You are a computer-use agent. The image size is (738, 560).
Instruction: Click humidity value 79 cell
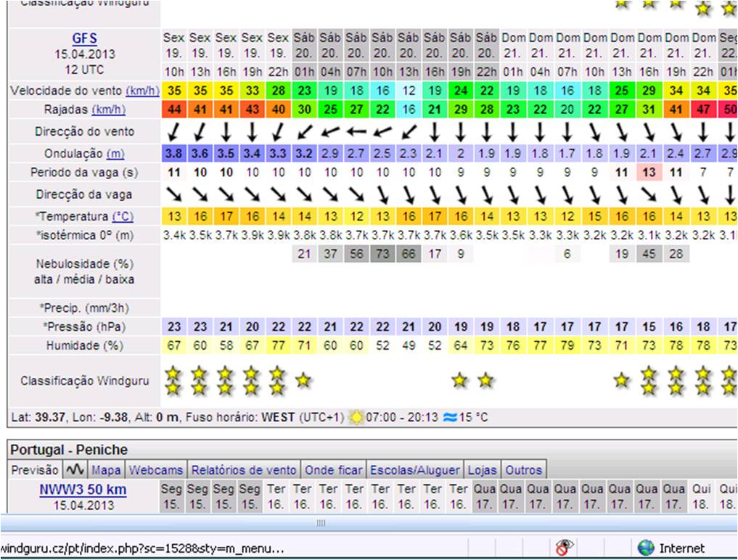pos(567,345)
